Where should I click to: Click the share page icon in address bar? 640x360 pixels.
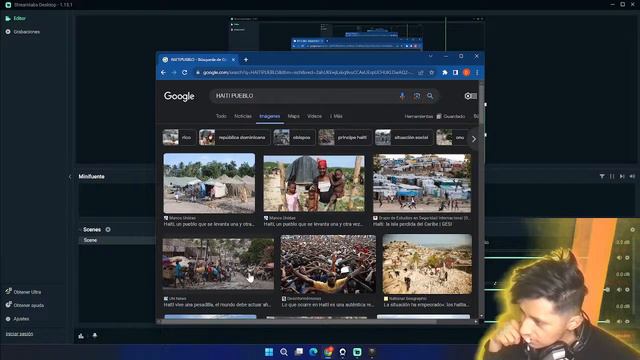[x=420, y=73]
